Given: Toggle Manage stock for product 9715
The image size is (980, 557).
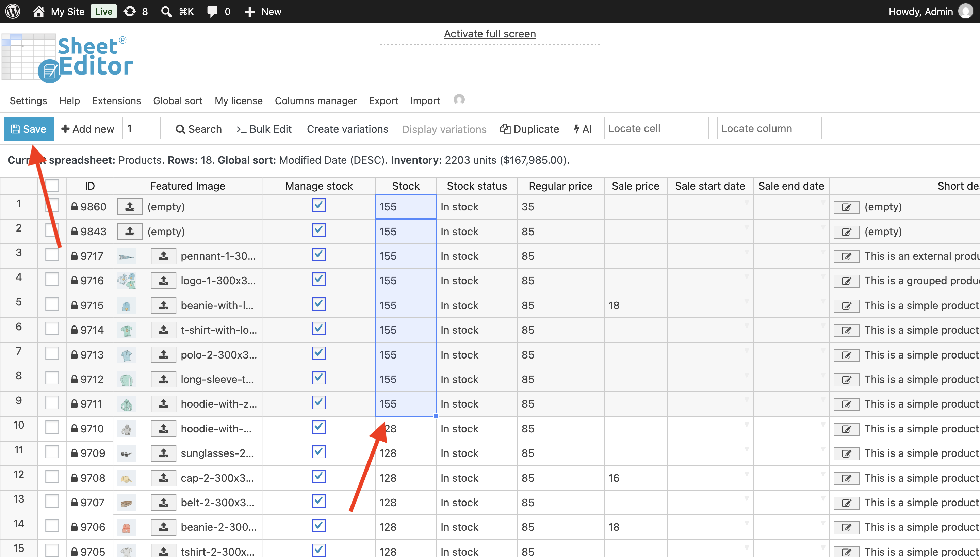Looking at the screenshot, I should pyautogui.click(x=319, y=304).
